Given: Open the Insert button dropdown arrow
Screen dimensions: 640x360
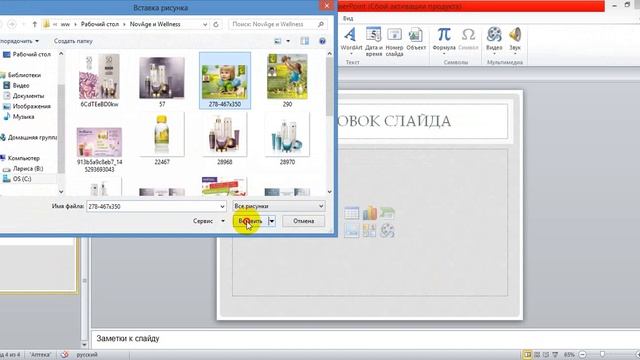Looking at the screenshot, I should [x=272, y=221].
